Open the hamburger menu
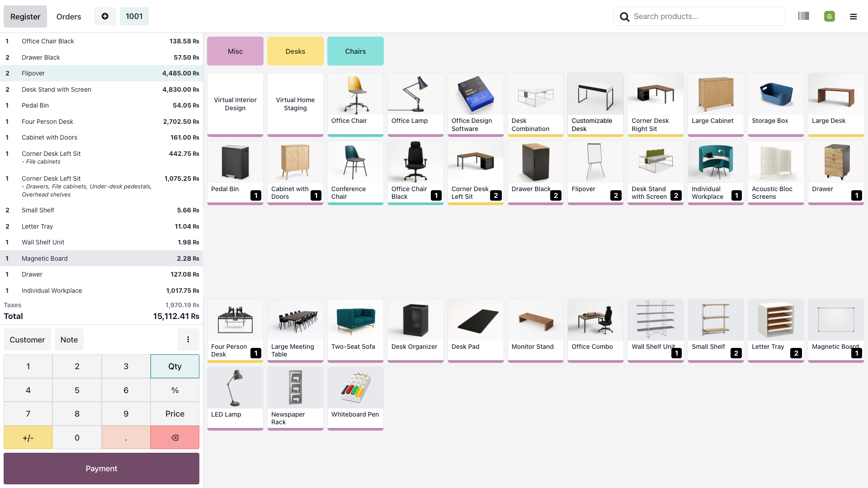868x488 pixels. tap(853, 17)
